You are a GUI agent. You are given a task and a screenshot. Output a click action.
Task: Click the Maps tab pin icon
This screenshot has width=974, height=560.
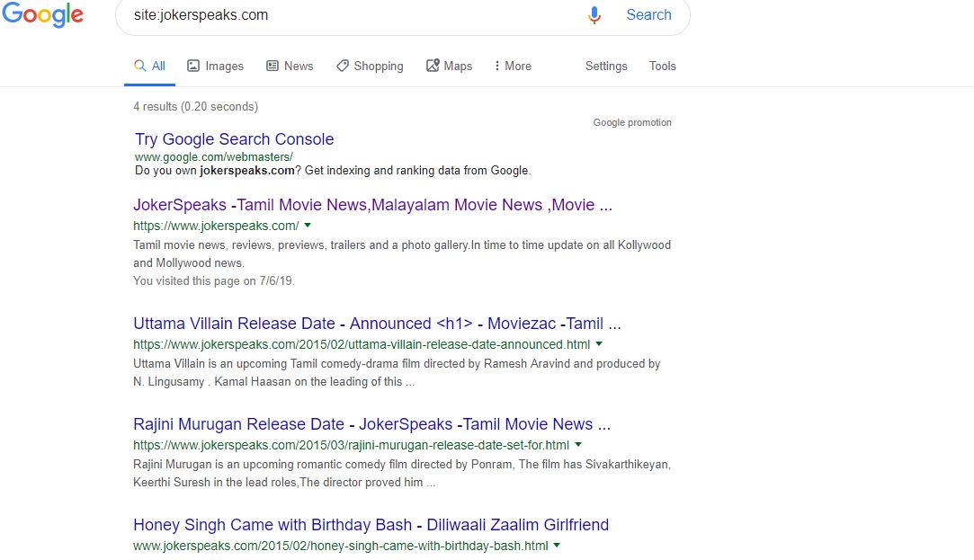click(x=433, y=66)
